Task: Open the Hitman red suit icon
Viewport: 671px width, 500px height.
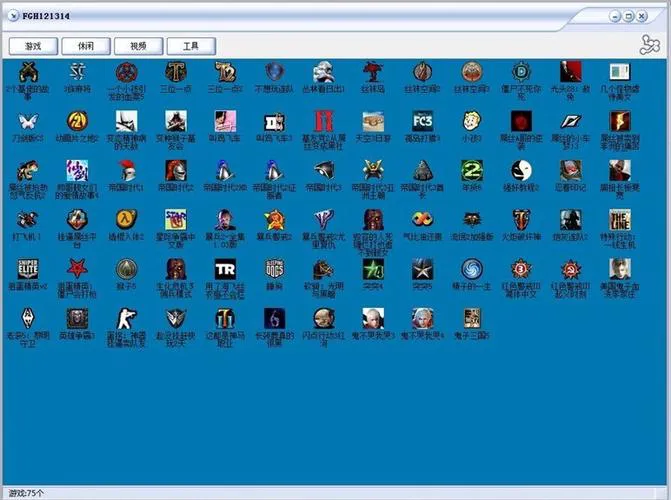Action: point(570,72)
